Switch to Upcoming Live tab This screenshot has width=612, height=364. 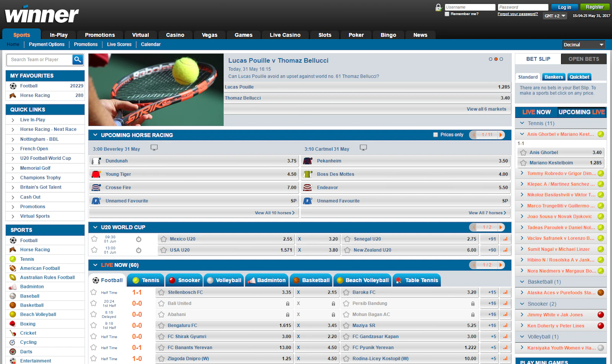coord(581,112)
